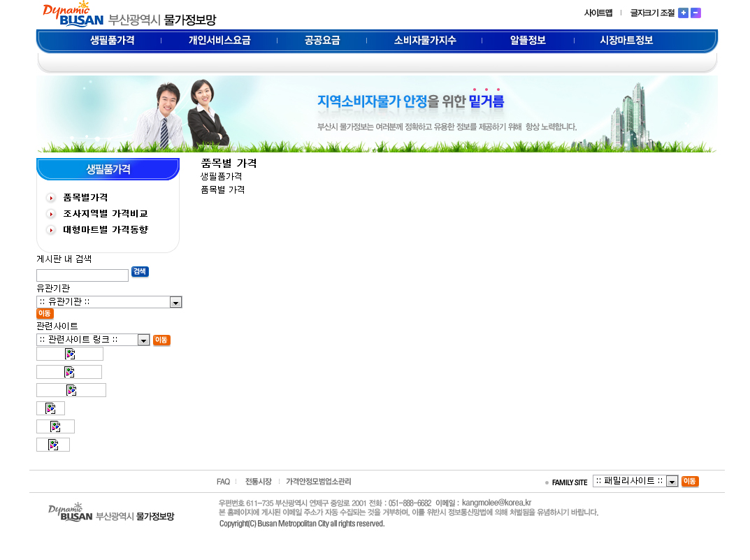750x560 pixels.
Task: Click 이동 button under 유관기관 dropdown
Action: [x=45, y=314]
